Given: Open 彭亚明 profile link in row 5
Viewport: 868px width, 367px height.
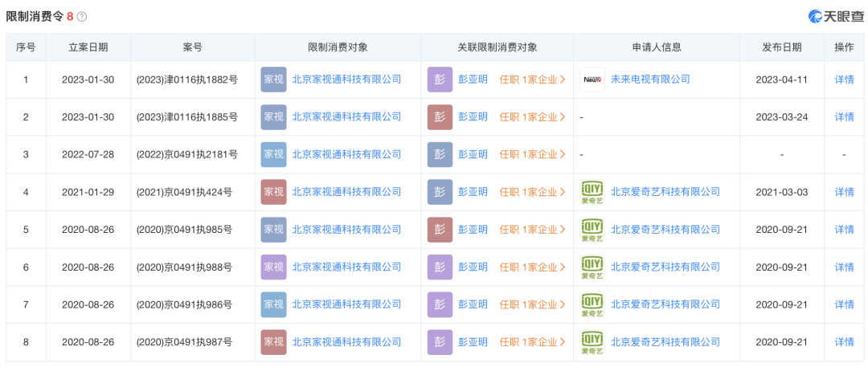Looking at the screenshot, I should (x=473, y=229).
